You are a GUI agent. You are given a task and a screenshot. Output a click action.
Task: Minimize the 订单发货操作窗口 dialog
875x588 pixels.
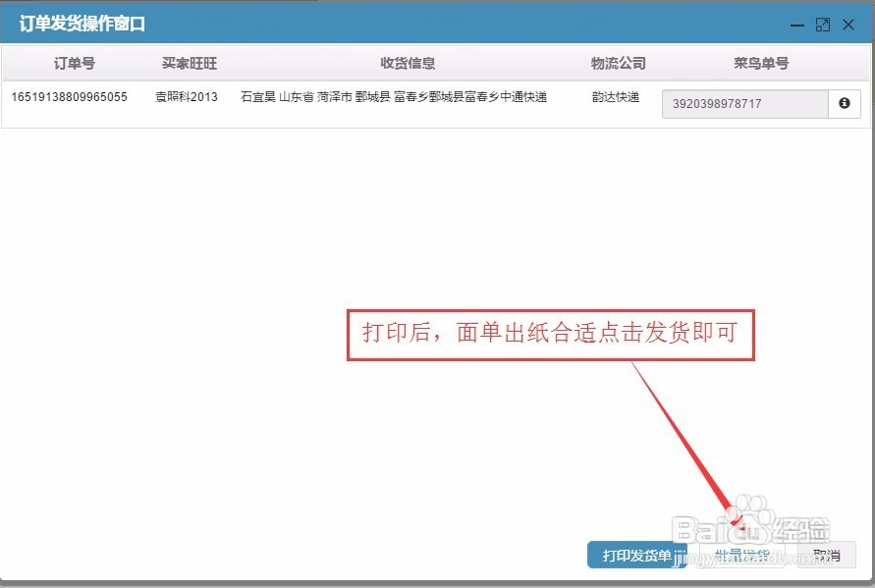coord(796,26)
